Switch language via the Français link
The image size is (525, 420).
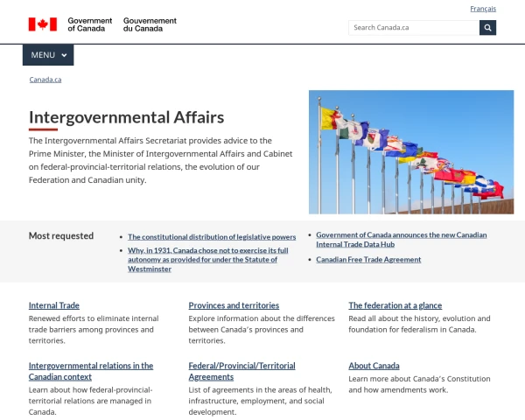click(483, 9)
